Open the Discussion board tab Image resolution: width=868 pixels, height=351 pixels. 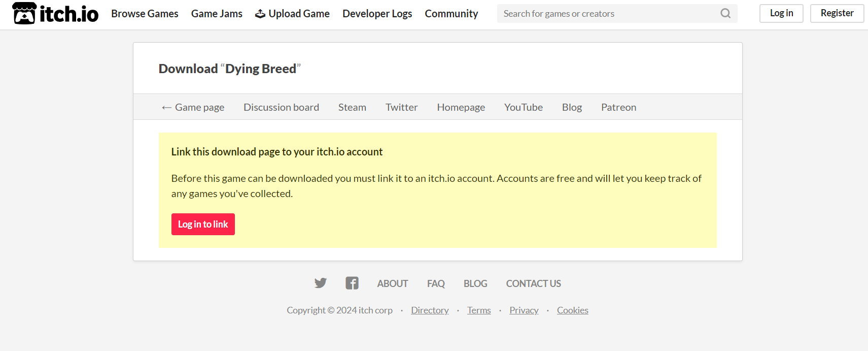281,107
